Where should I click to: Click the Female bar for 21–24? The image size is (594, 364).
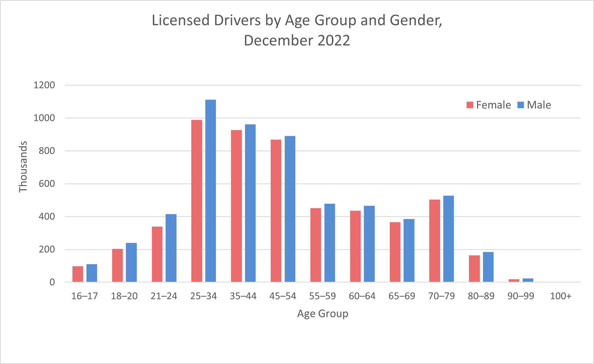(157, 254)
